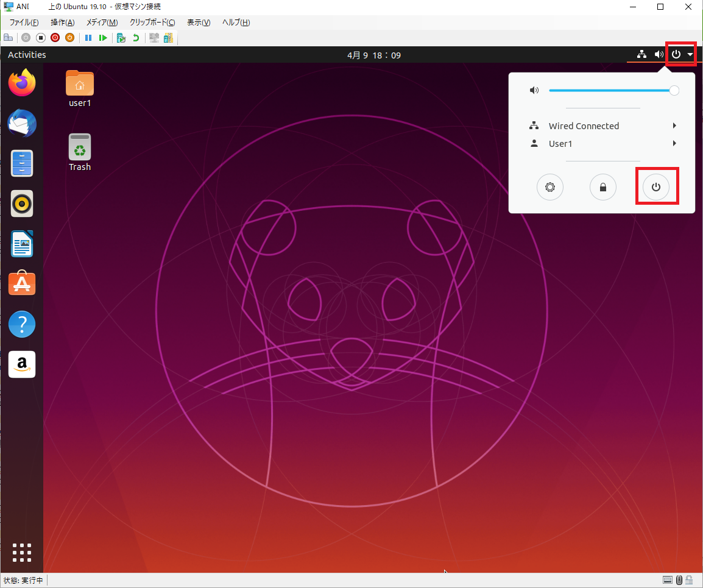Revert VM with green undo arrow
Image resolution: width=703 pixels, height=588 pixels.
coord(136,38)
